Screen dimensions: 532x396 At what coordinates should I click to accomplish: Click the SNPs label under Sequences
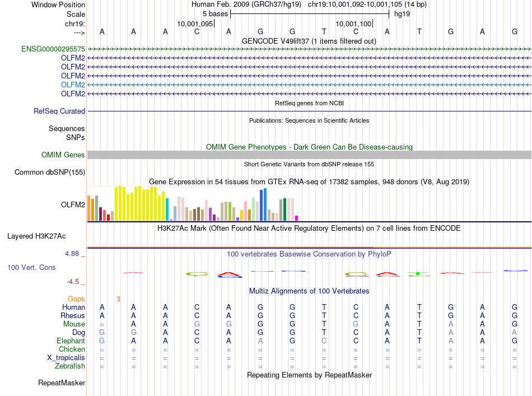tap(76, 137)
